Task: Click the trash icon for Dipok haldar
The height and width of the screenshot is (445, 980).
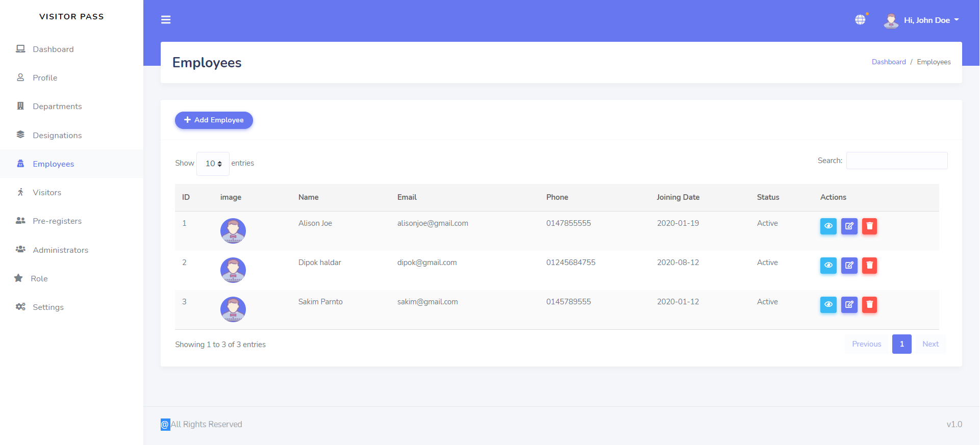Action: 869,265
